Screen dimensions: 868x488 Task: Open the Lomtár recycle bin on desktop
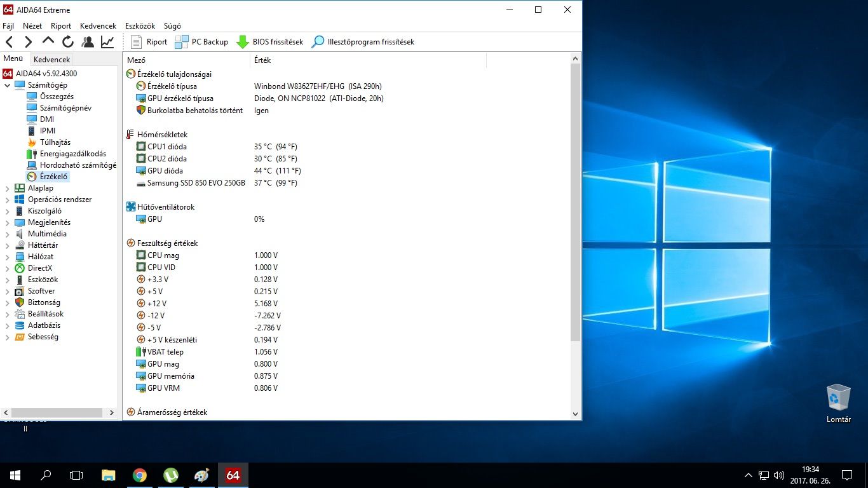tap(839, 403)
